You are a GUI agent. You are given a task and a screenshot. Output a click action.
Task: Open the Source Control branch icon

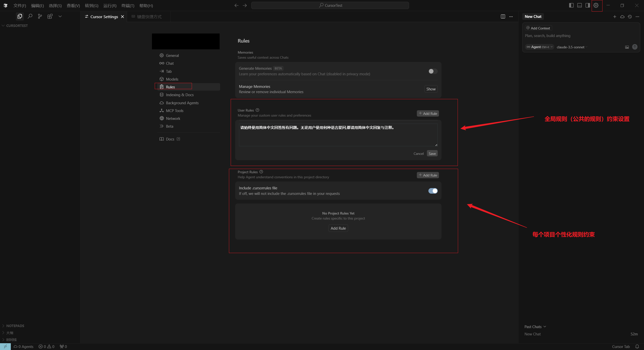(40, 16)
